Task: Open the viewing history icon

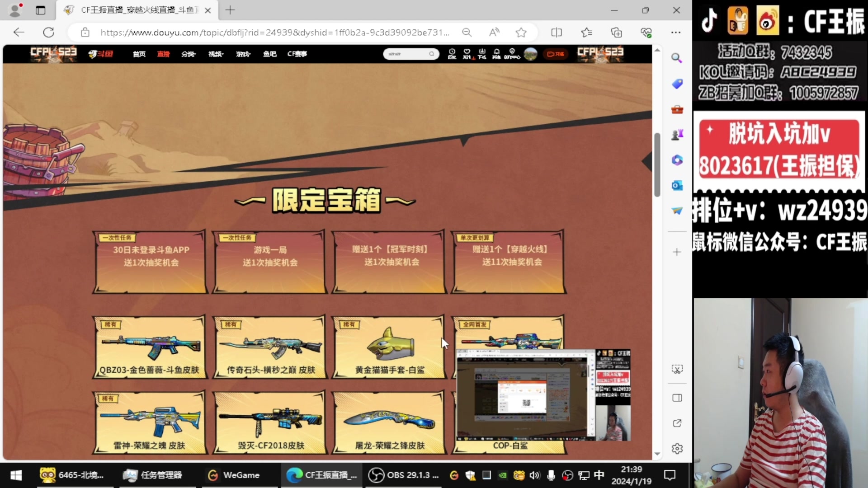Action: 452,54
